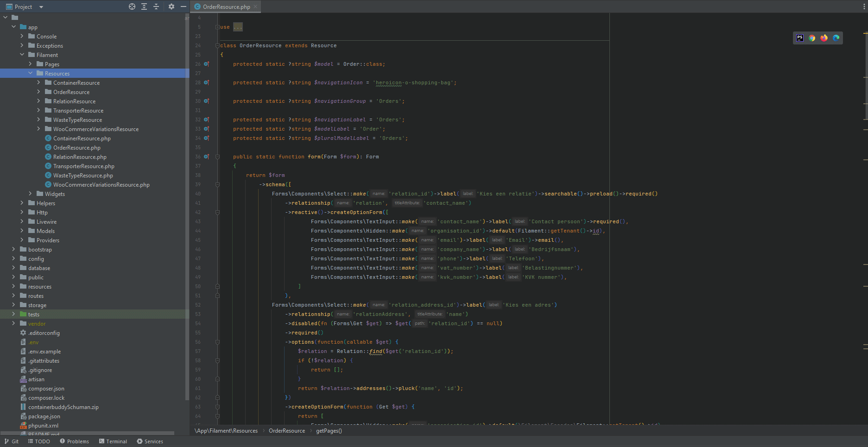This screenshot has width=868, height=447.
Task: Click breadcrumb \App\Filament\Resources
Action: click(x=226, y=431)
